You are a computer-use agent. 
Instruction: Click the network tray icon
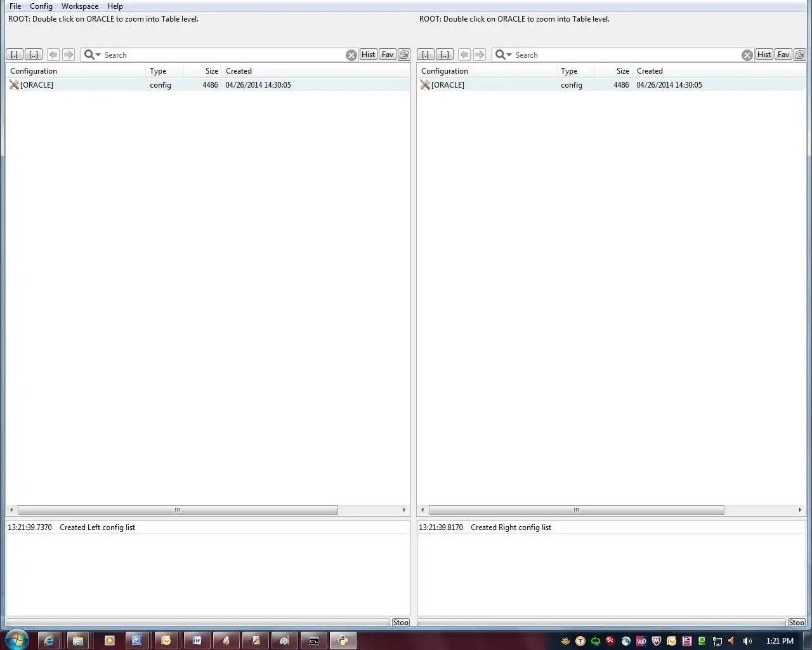point(717,641)
